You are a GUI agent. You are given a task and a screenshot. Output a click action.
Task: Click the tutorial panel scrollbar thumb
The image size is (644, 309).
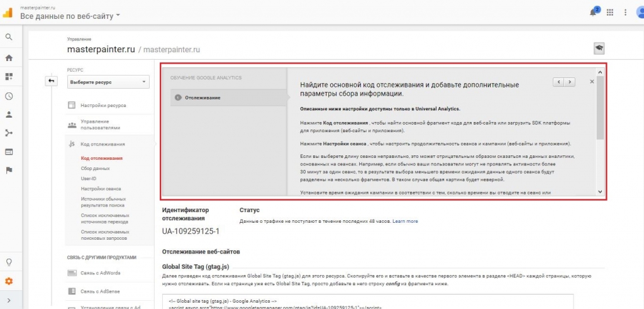[x=600, y=108]
